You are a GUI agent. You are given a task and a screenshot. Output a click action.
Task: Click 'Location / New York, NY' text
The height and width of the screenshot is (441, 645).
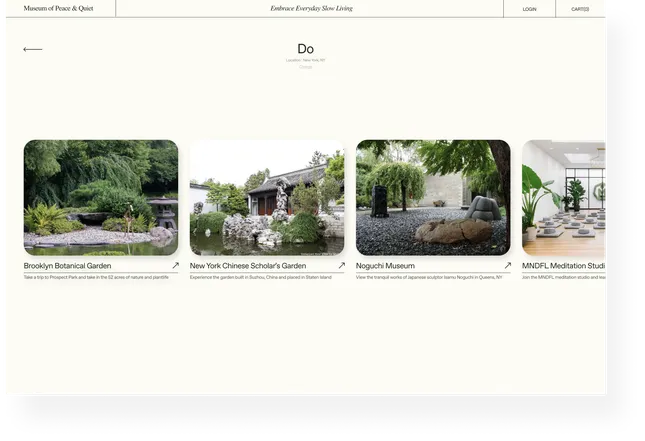point(305,60)
